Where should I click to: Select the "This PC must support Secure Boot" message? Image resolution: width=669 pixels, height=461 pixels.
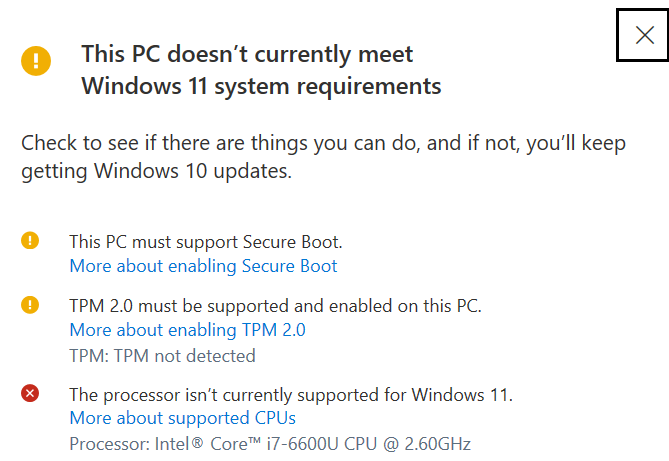tap(206, 242)
